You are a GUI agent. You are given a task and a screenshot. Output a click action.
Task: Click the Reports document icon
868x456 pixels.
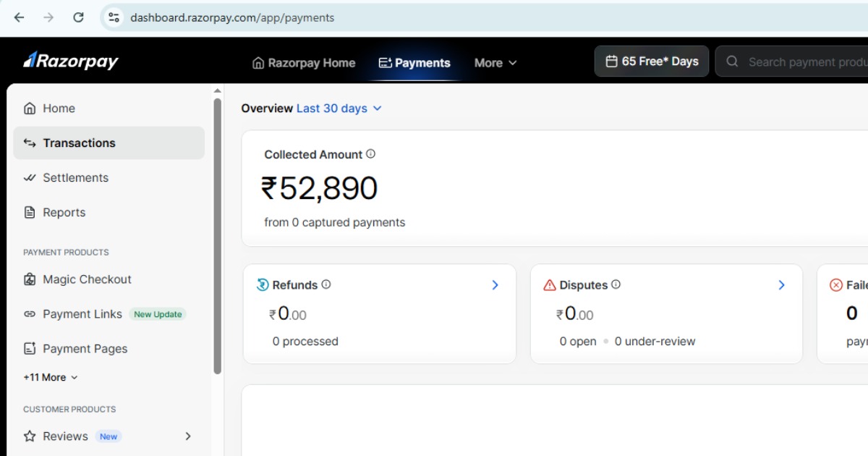(x=30, y=213)
